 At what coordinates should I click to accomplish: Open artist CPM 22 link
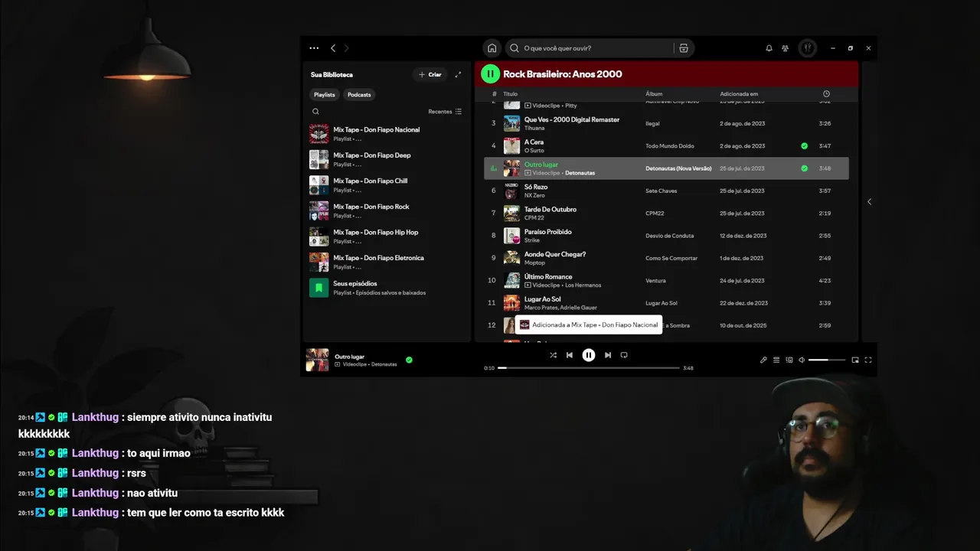[534, 217]
